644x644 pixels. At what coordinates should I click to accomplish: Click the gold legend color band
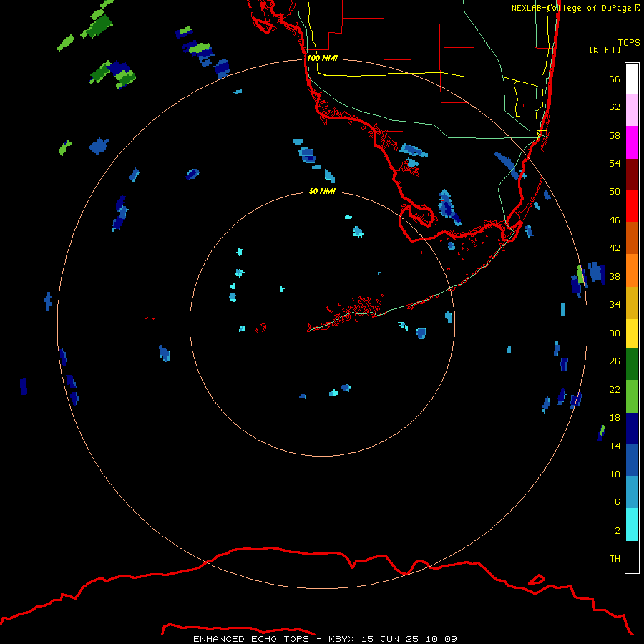tap(632, 302)
